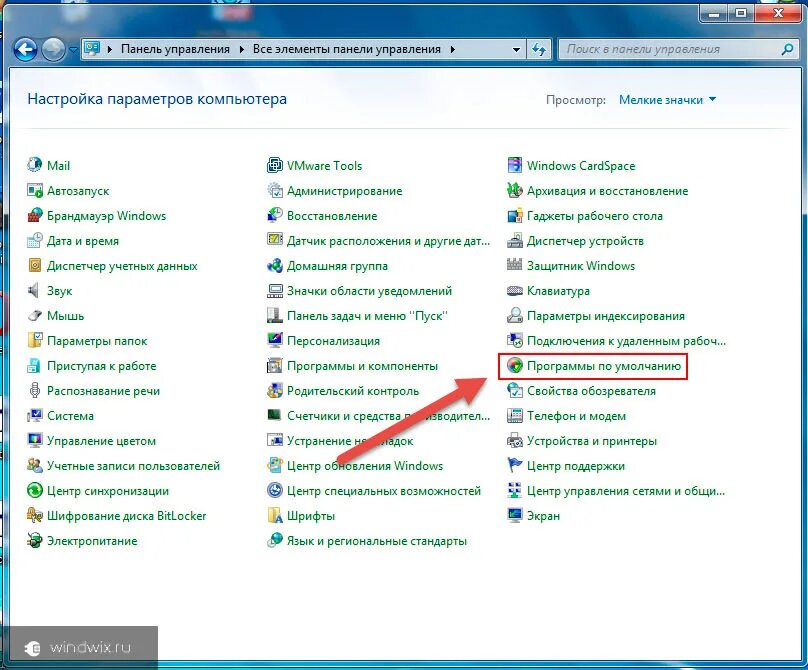Open Центр обновления Windows link
808x670 pixels.
coord(365,466)
